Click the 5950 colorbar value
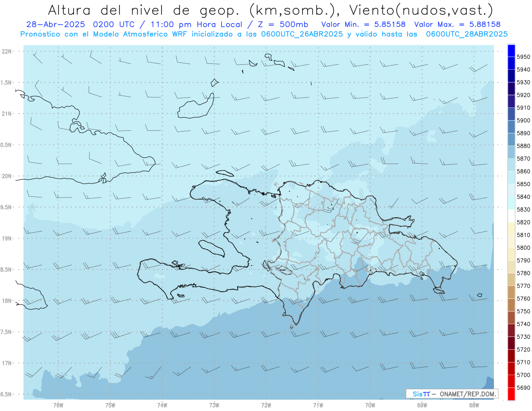Image resolution: width=532 pixels, height=411 pixels. coord(524,57)
